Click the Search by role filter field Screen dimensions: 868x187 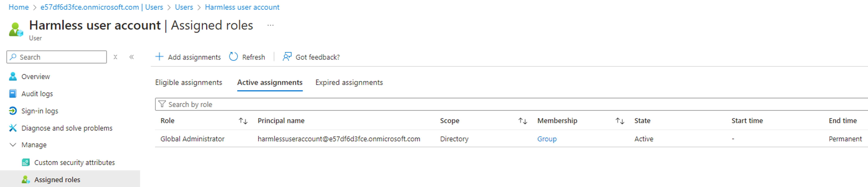(x=511, y=104)
